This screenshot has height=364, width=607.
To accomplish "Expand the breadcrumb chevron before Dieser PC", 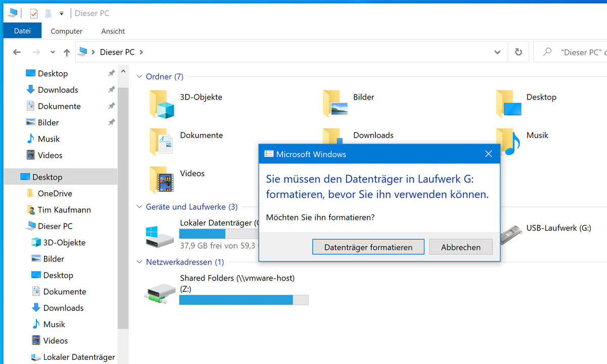I will 94,52.
